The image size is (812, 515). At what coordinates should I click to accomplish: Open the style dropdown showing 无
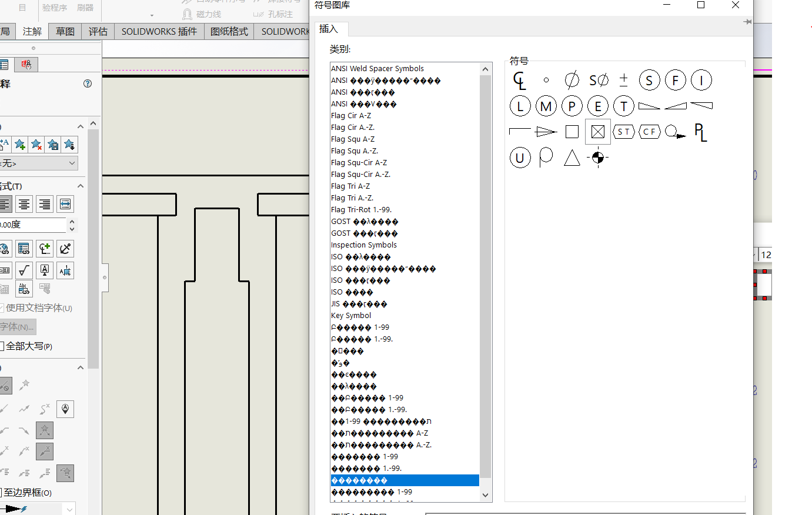click(39, 163)
